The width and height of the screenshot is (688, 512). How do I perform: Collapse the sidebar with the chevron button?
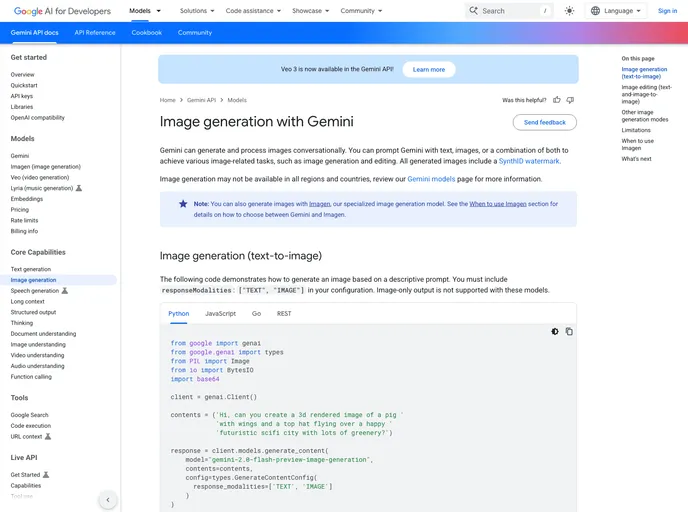(x=108, y=499)
